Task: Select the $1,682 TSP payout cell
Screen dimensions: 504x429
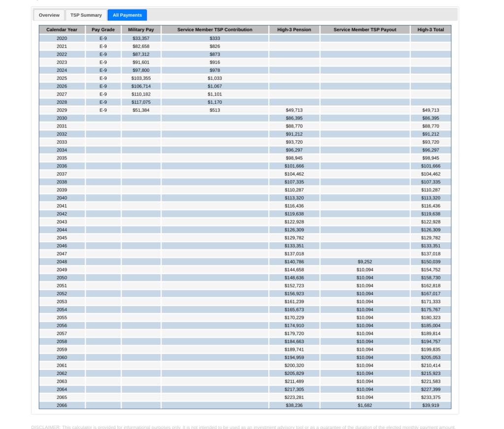Action: coord(365,405)
